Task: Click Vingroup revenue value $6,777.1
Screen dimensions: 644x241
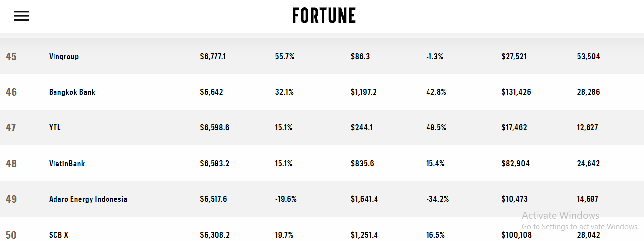Action: point(213,57)
